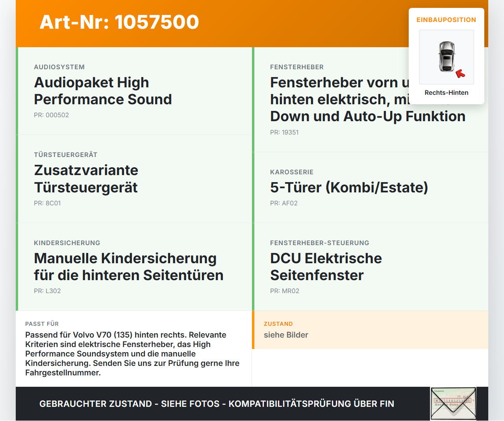Click PR: 000502 code

[x=51, y=115]
